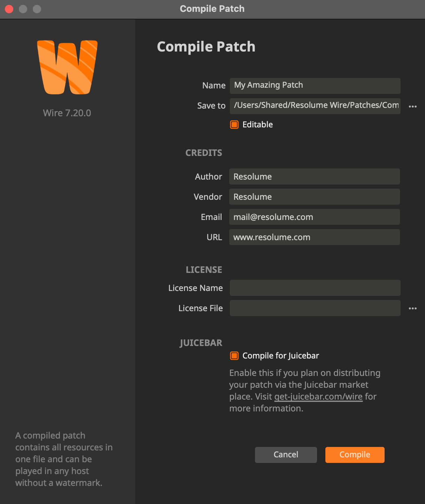Select the Author input field
This screenshot has width=425, height=504.
point(315,176)
